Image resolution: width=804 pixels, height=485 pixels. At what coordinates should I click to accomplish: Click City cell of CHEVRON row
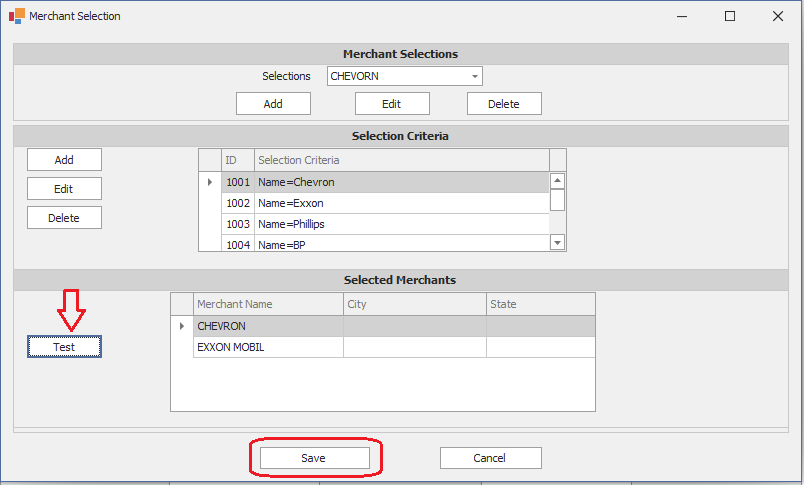pyautogui.click(x=415, y=326)
